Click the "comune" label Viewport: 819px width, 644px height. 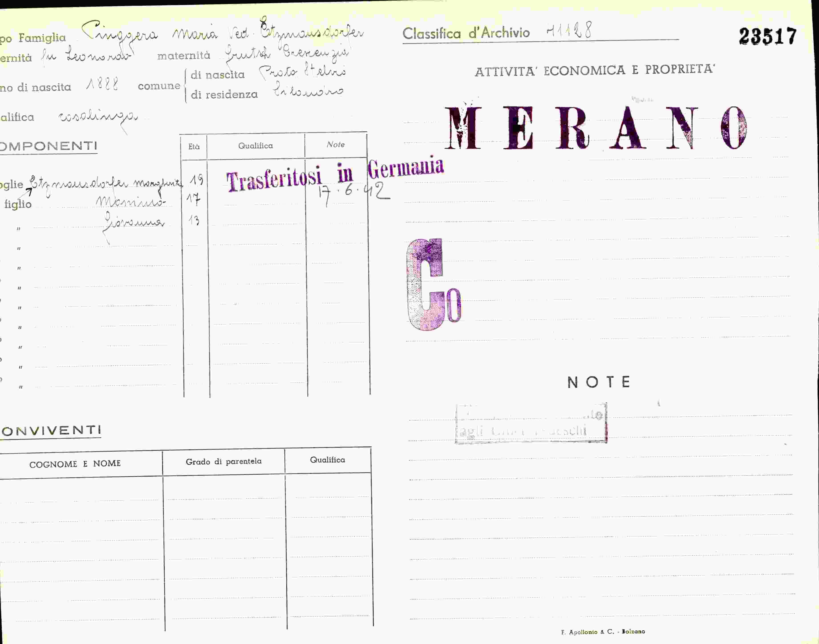[159, 86]
